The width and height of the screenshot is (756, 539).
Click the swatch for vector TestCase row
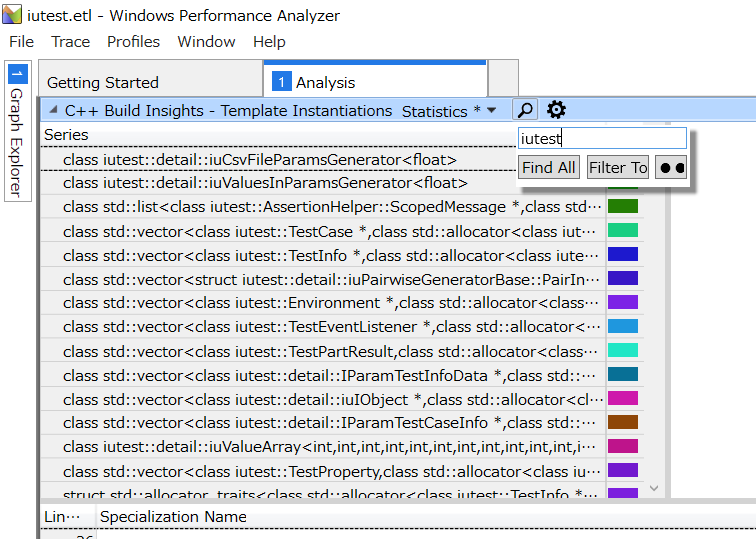[622, 230]
